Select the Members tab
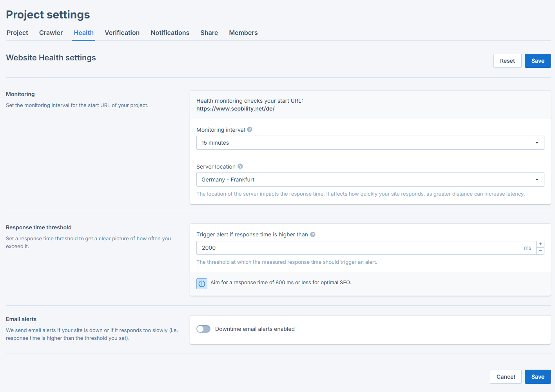Viewport: 555px width, 392px height. pos(243,33)
